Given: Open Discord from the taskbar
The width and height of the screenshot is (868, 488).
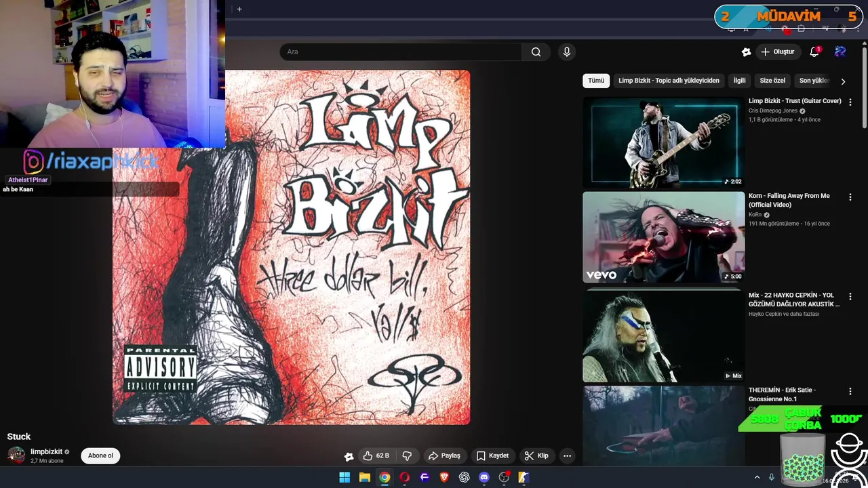Looking at the screenshot, I should point(484,477).
